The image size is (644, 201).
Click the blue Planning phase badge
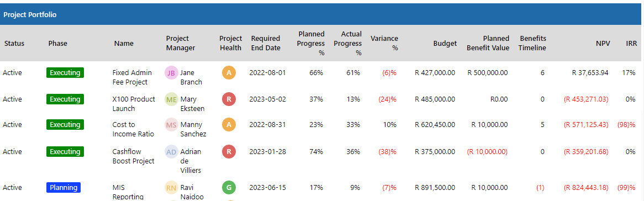pyautogui.click(x=64, y=187)
